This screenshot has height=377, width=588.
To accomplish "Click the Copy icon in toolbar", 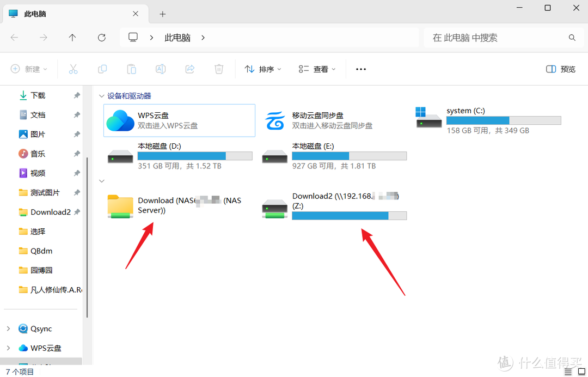I will pos(102,69).
